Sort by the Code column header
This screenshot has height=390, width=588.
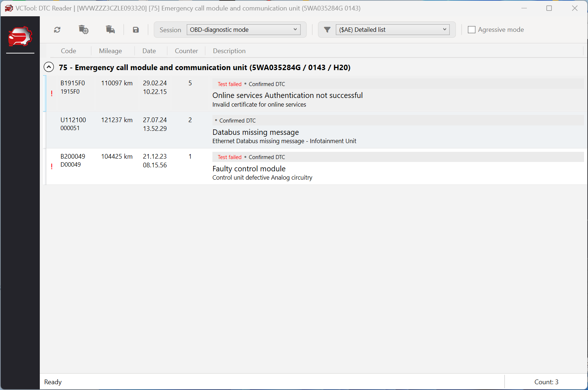click(68, 51)
